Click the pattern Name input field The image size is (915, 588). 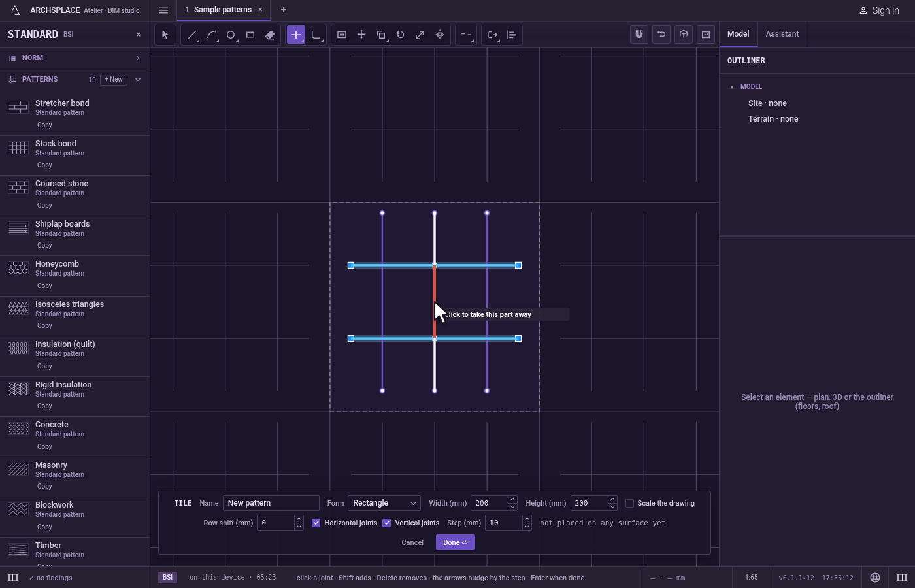(271, 503)
